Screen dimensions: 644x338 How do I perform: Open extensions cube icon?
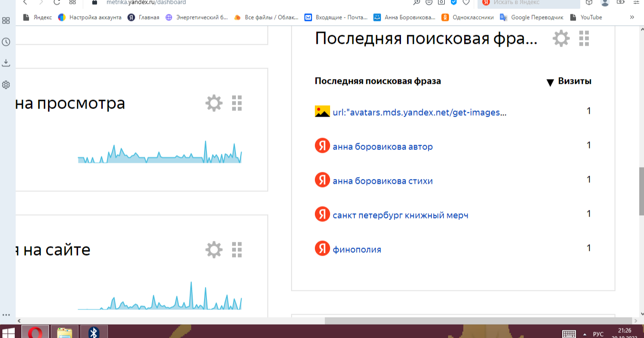tap(589, 2)
